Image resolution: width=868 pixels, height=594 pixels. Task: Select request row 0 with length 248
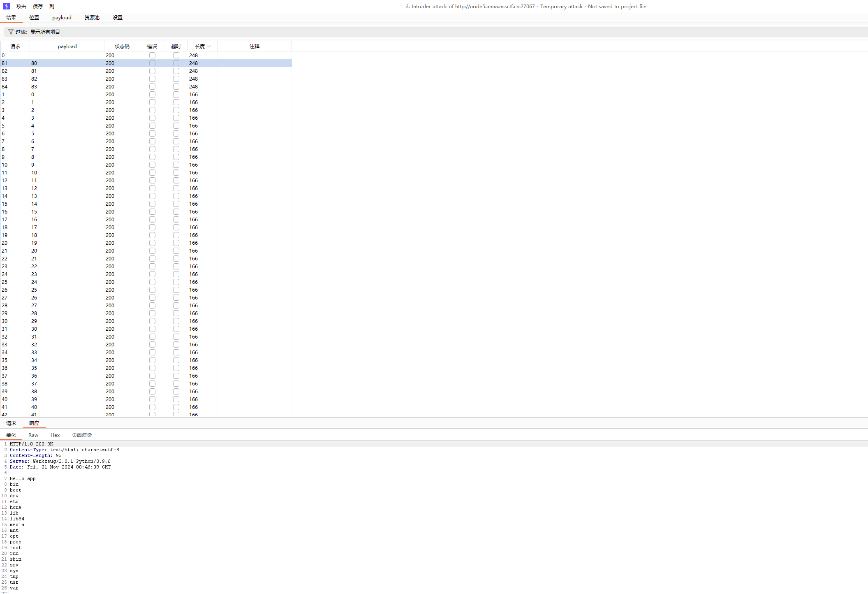[x=146, y=55]
